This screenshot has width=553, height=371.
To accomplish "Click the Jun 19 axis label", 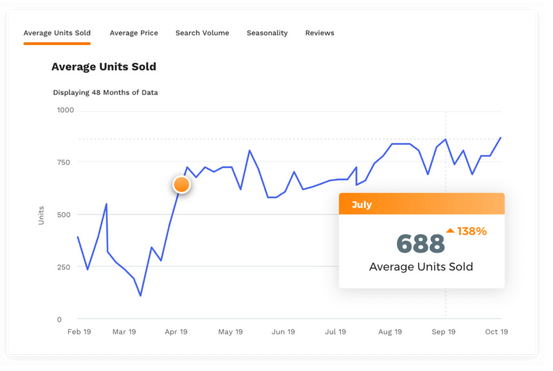I will click(283, 332).
